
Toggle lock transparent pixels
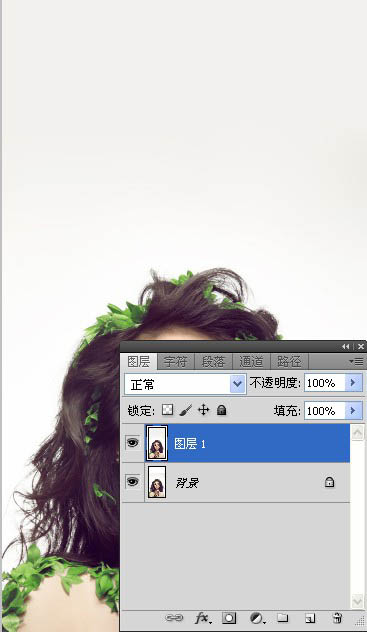[168, 410]
